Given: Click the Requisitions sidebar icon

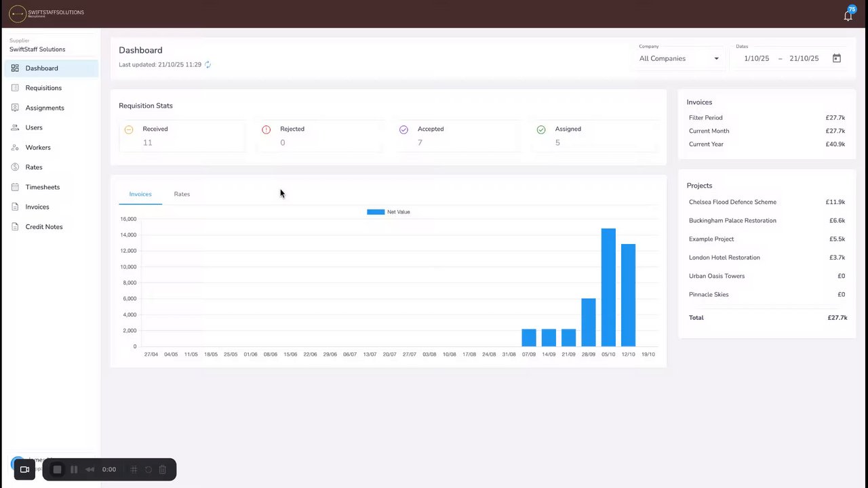Looking at the screenshot, I should 15,88.
